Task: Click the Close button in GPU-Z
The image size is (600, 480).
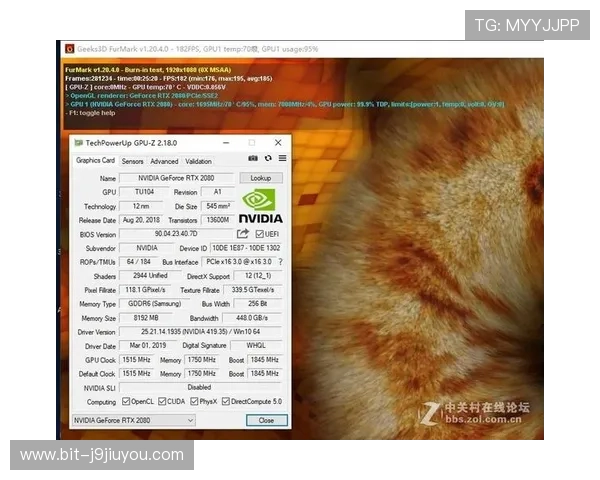Action: tap(266, 421)
